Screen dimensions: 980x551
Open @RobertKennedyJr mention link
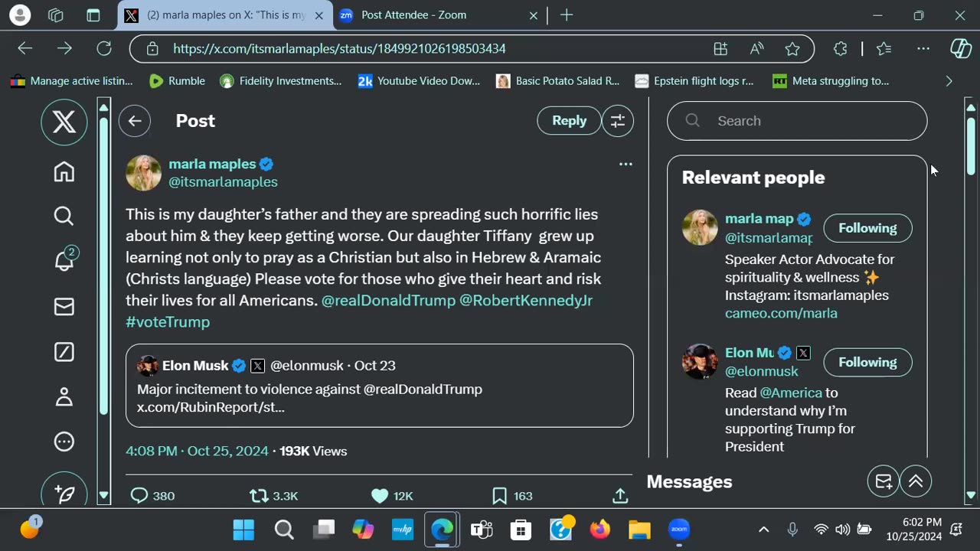(526, 301)
